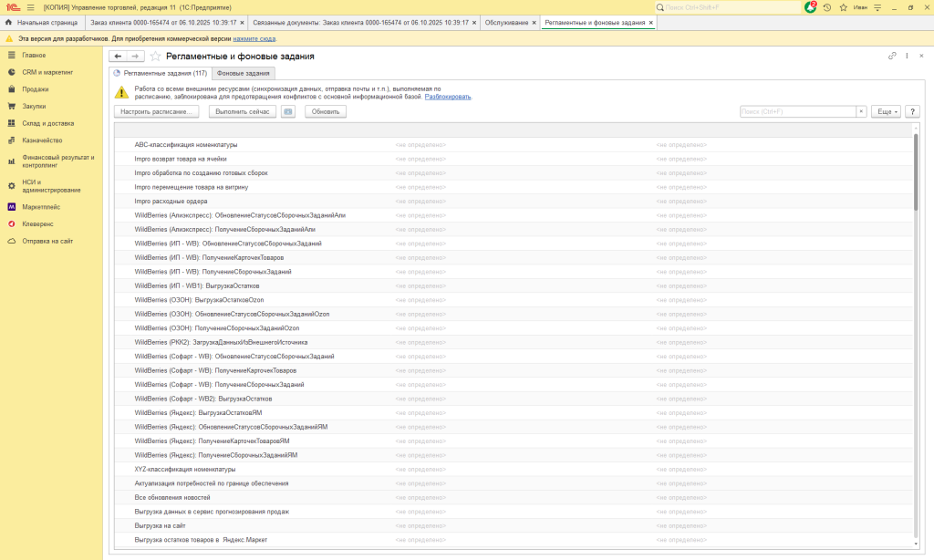The image size is (934, 560).
Task: Open the list search field dropdown arrow
Action: coord(861,111)
